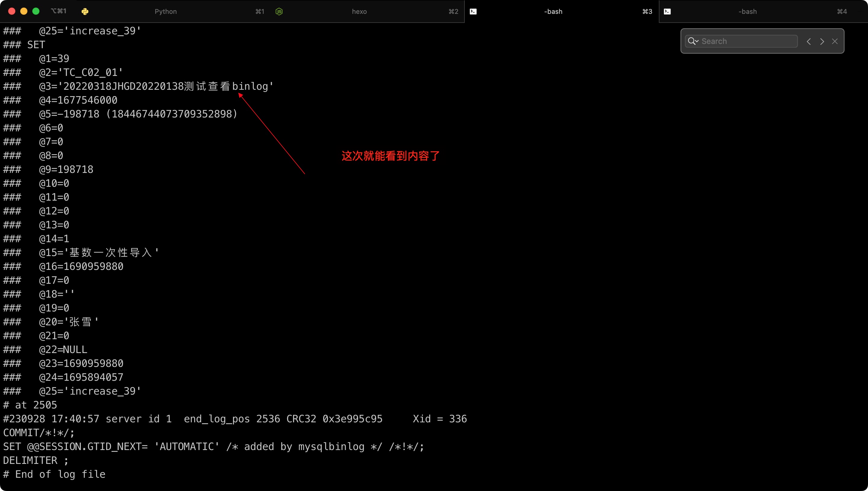Viewport: 868px width, 491px height.
Task: Close window with the red button
Action: [12, 11]
